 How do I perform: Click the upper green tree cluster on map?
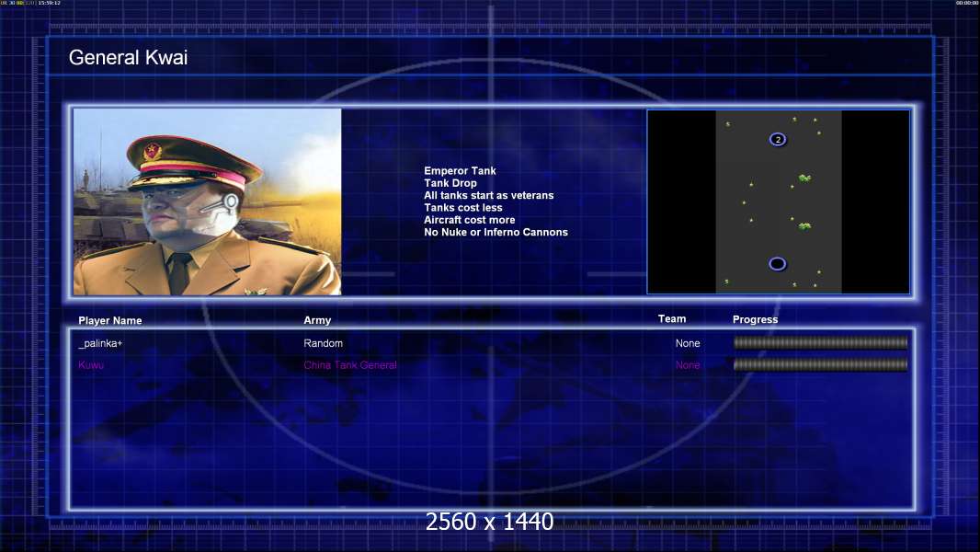[x=805, y=178]
